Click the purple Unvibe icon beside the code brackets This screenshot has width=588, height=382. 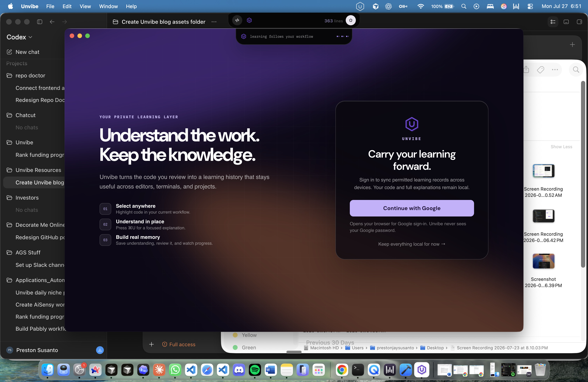pos(249,20)
